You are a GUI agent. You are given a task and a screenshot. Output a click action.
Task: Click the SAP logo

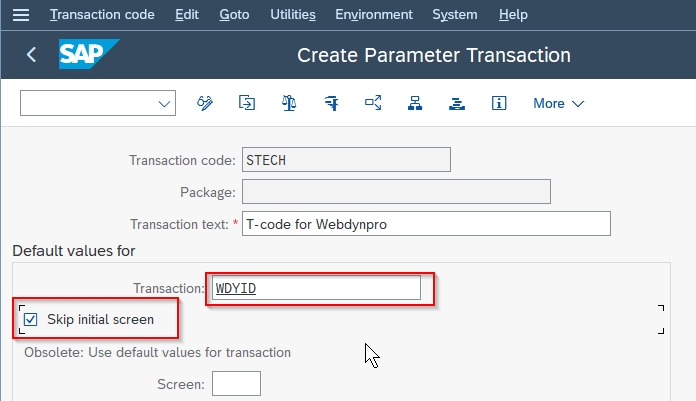click(x=89, y=55)
